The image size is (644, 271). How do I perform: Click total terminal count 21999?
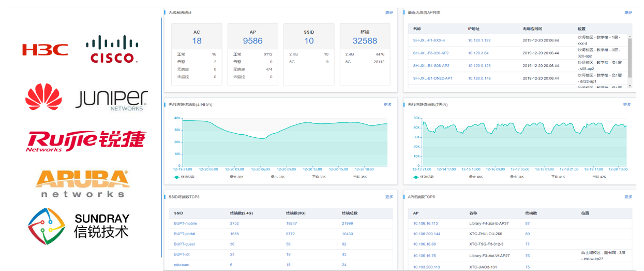tap(348, 223)
